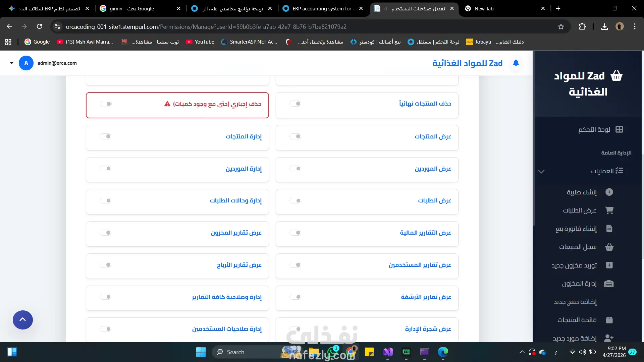Screen dimensions: 644x362
Task: Toggle حذف المنتجات نهائياً permission switch
Action: [x=295, y=104]
